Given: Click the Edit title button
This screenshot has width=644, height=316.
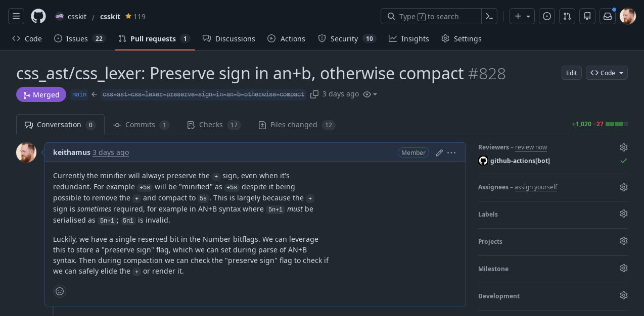Looking at the screenshot, I should (x=572, y=73).
